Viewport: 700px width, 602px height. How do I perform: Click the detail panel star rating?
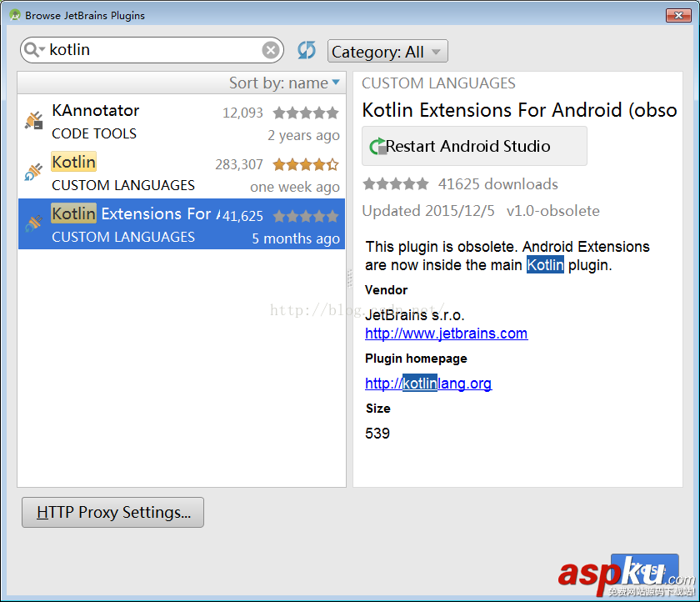(x=396, y=184)
